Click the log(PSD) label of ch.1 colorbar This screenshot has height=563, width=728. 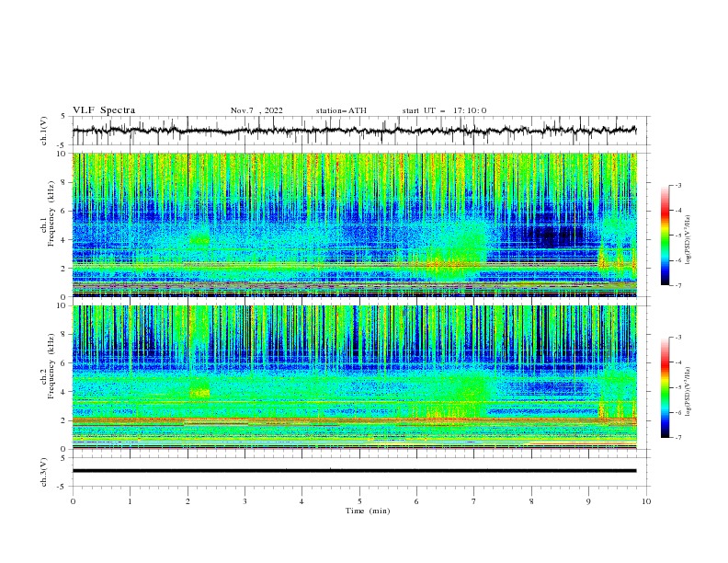click(x=688, y=240)
